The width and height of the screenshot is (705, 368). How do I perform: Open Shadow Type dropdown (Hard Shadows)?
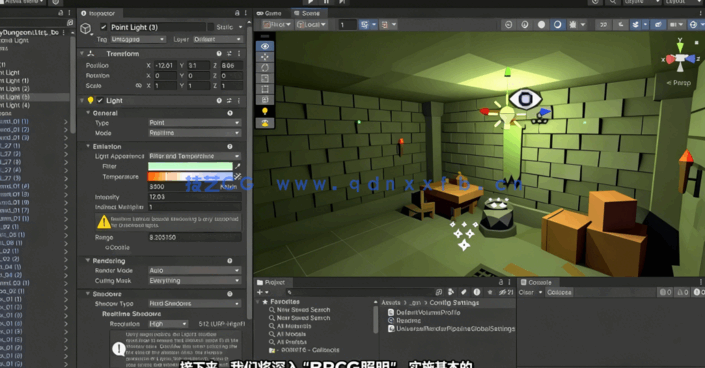195,304
